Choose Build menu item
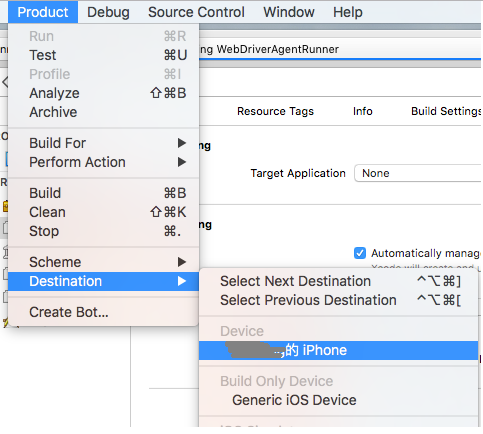Screen dimensions: 483x434 pos(104,193)
